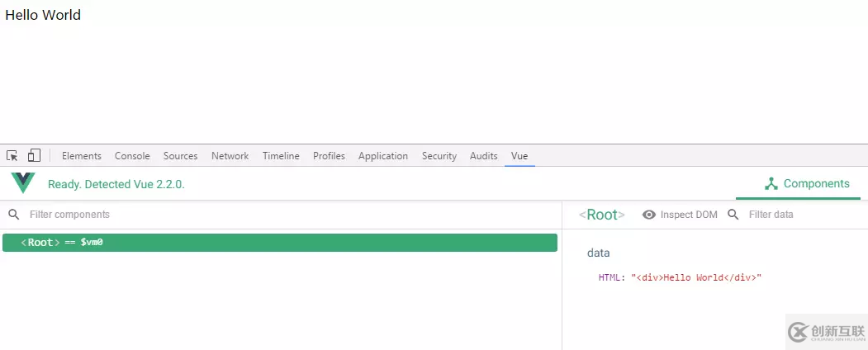Toggle the device toolbar icon
Screen dimensions: 868x350
(34, 156)
